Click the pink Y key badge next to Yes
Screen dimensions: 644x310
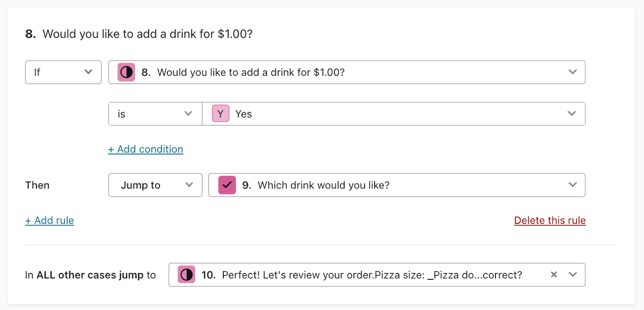point(221,114)
